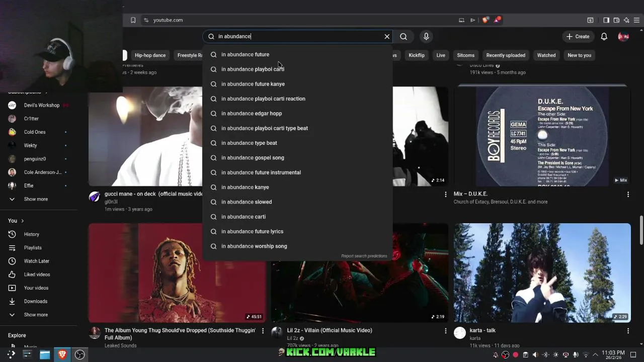This screenshot has height=362, width=644.
Task: Click the Brave Rewards triangle icon
Action: click(x=497, y=20)
